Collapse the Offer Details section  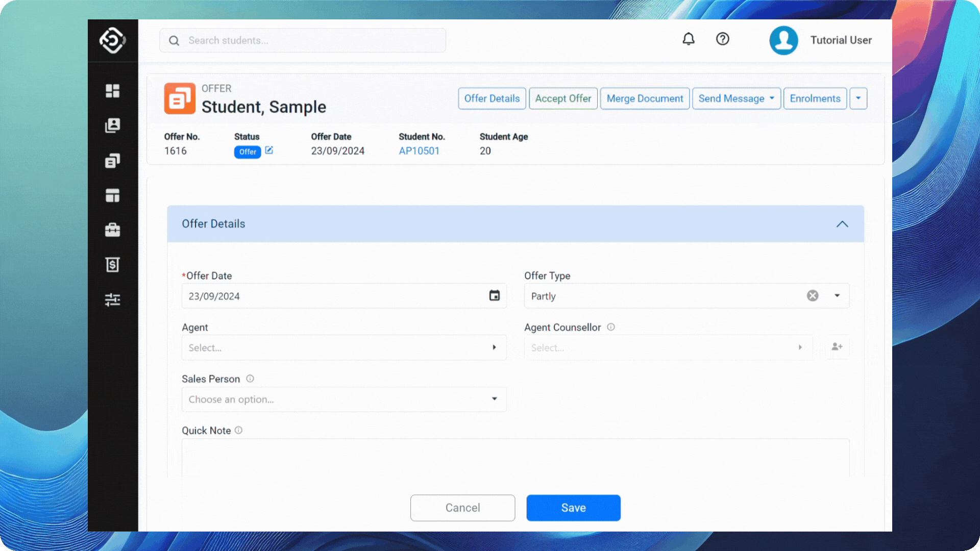click(843, 224)
